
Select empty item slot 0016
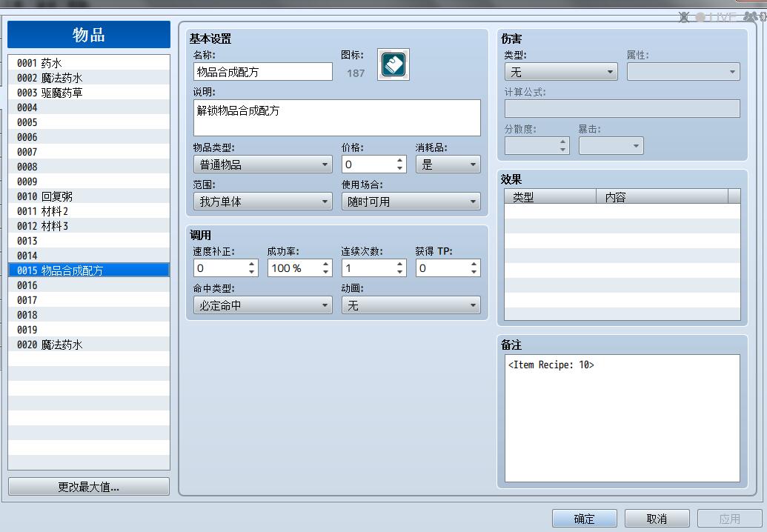point(89,285)
